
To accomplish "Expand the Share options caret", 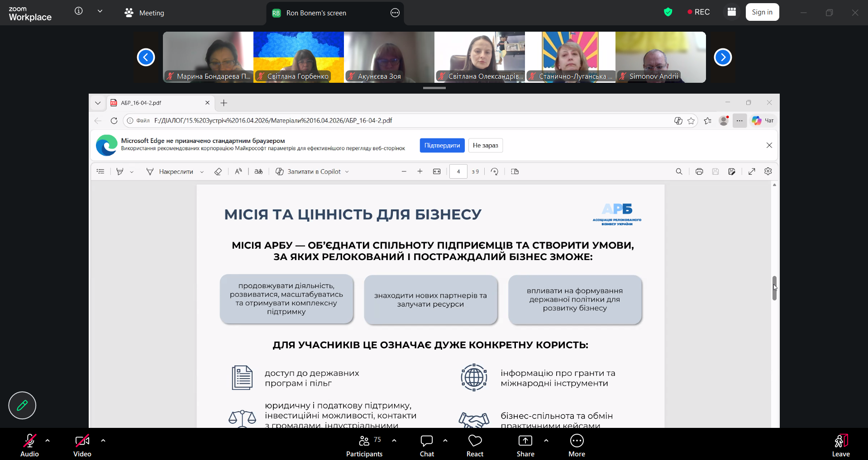I will (x=546, y=440).
